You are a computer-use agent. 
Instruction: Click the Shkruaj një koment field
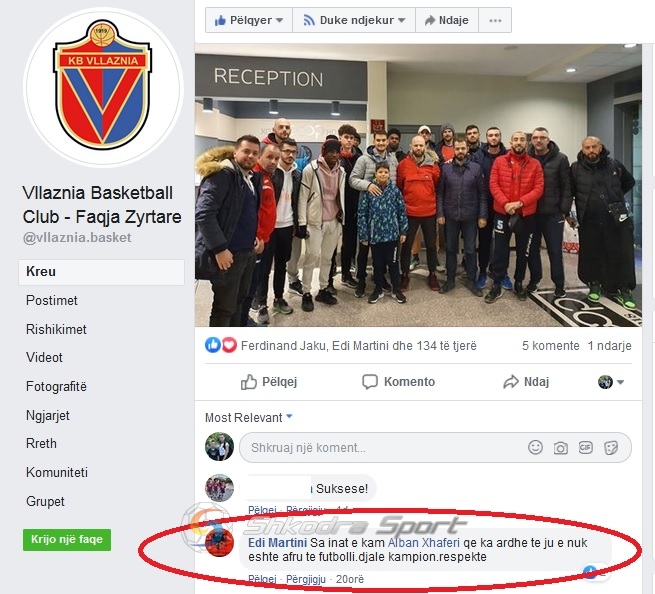435,448
